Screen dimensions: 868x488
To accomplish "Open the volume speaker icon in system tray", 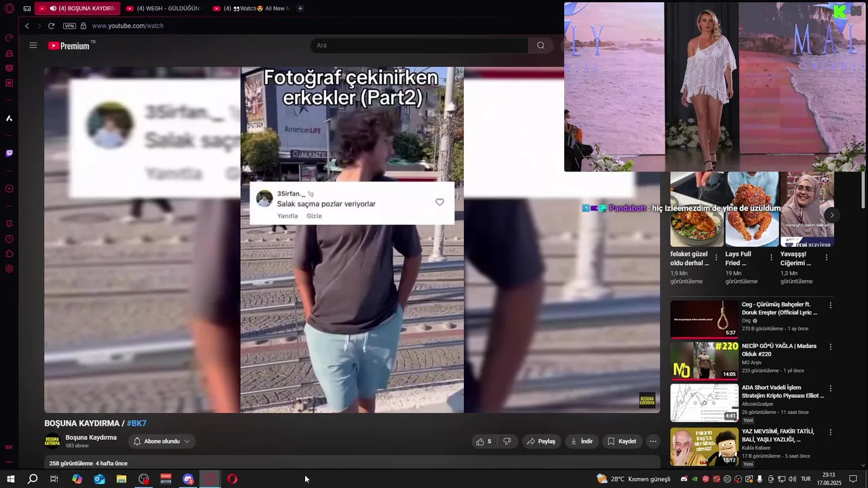I will click(792, 479).
